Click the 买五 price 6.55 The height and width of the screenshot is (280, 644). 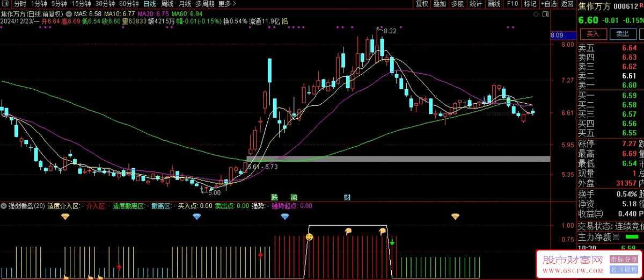pyautogui.click(x=629, y=133)
